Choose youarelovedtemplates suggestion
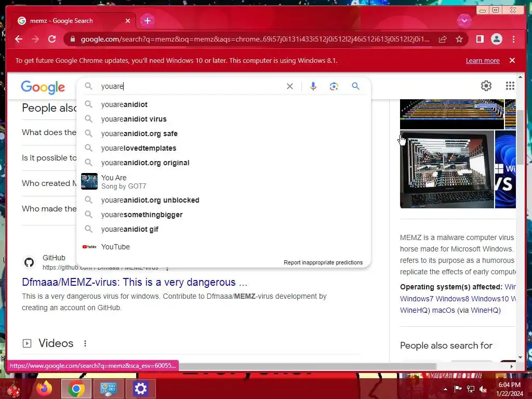532x399 pixels. [x=224, y=148]
